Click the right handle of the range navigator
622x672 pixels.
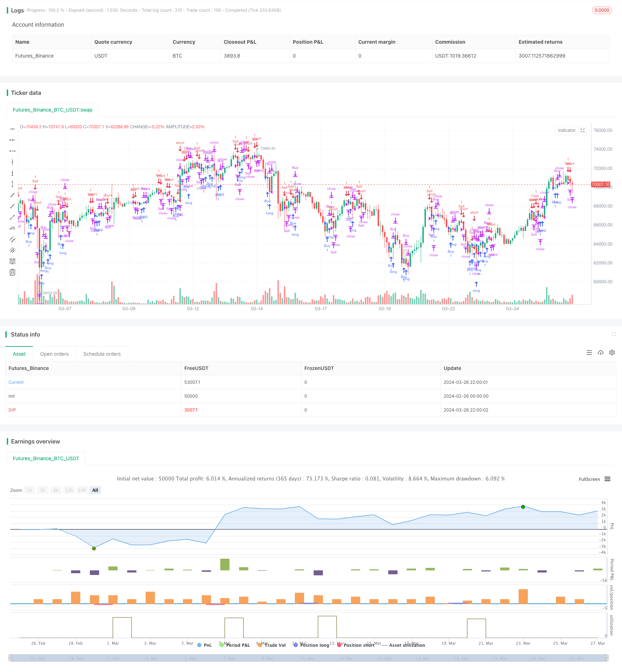(x=607, y=658)
